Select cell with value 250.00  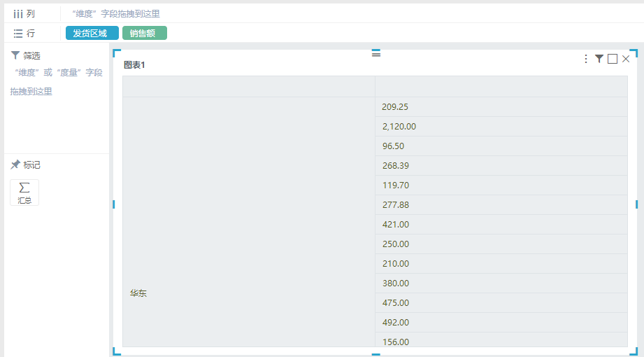pos(501,244)
